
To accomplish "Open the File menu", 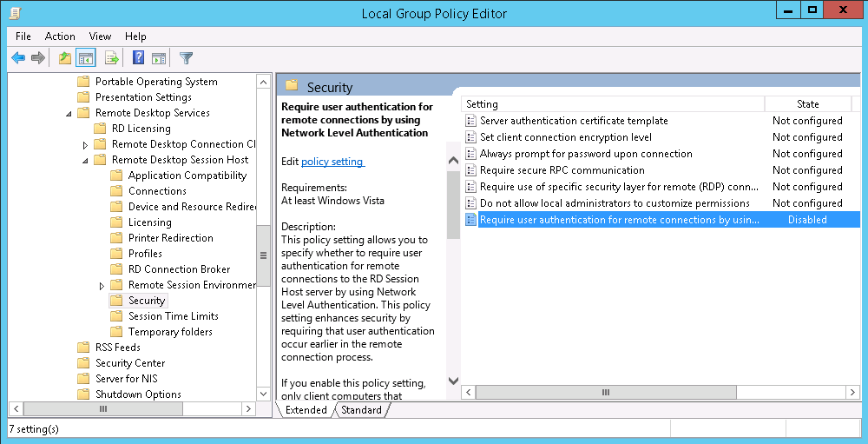I will 23,36.
